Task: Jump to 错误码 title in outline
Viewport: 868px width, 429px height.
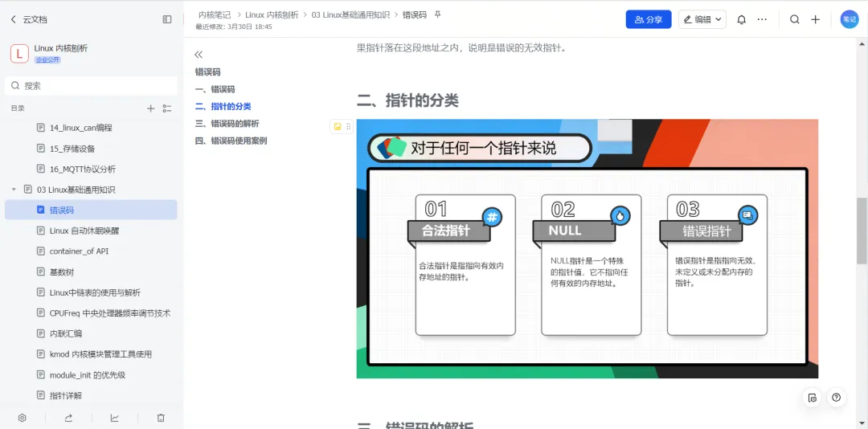Action: pyautogui.click(x=207, y=72)
